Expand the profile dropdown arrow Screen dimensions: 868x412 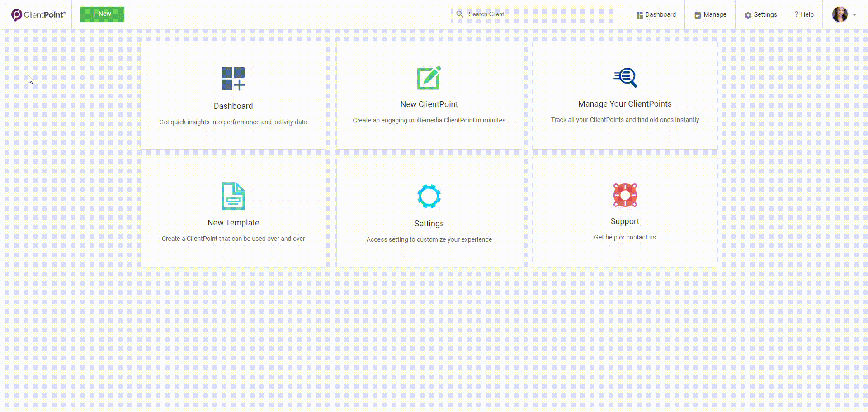[x=854, y=14]
